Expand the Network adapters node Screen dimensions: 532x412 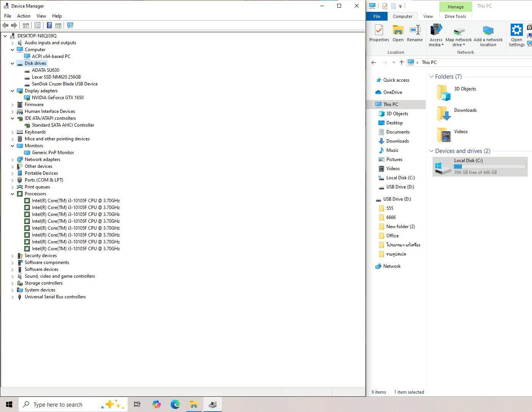pyautogui.click(x=13, y=159)
